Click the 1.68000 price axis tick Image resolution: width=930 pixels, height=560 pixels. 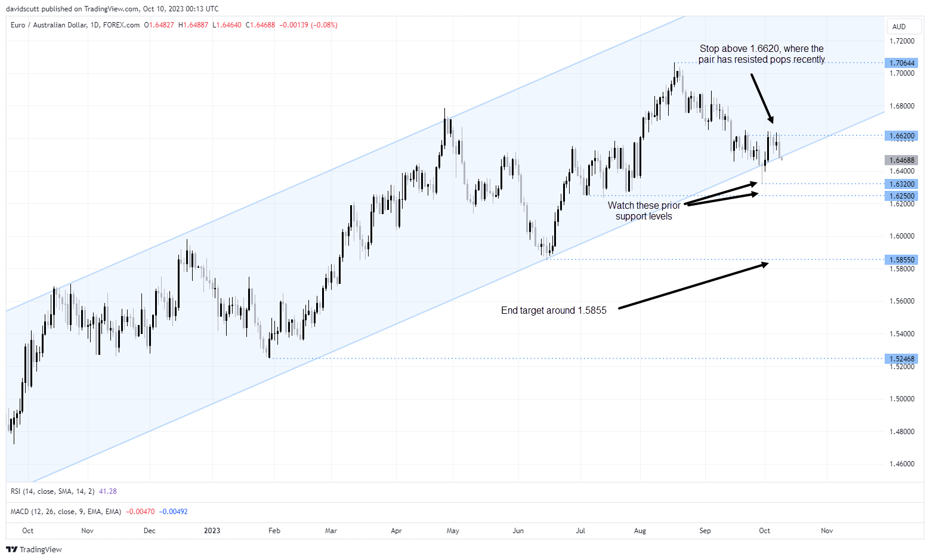[x=902, y=106]
